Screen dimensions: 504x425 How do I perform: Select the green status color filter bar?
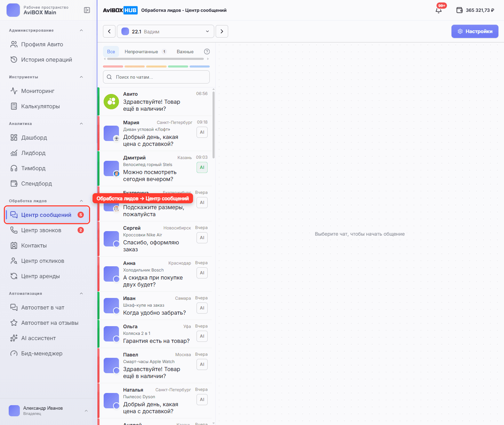pos(178,66)
